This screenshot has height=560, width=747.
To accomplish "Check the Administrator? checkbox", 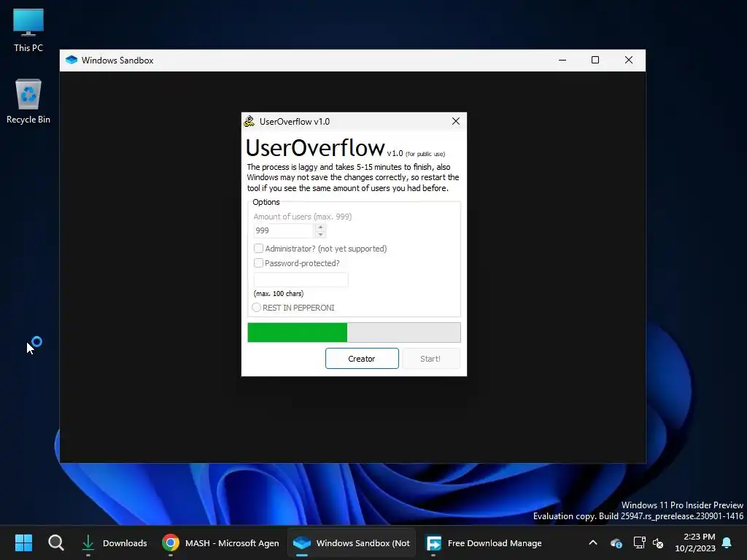I will click(259, 249).
